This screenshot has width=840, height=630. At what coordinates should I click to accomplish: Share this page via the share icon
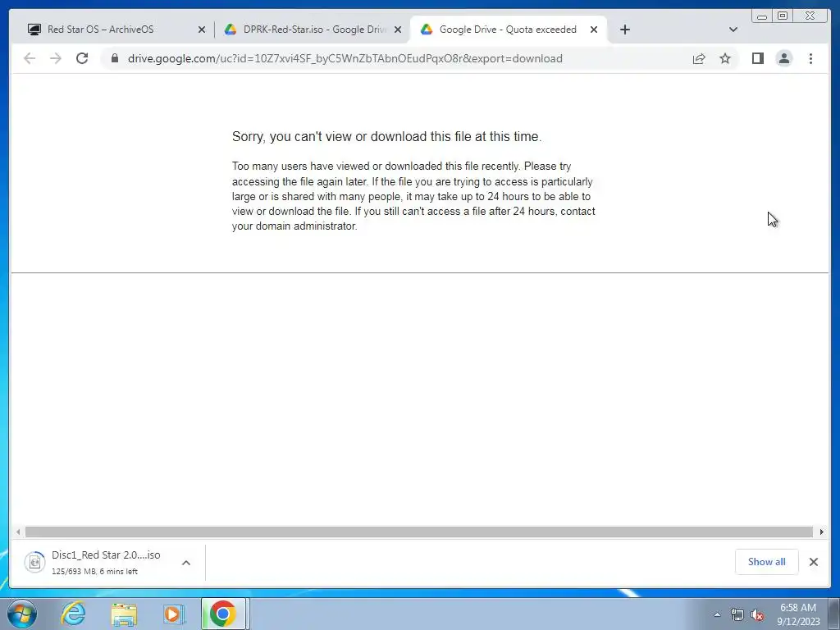point(699,58)
